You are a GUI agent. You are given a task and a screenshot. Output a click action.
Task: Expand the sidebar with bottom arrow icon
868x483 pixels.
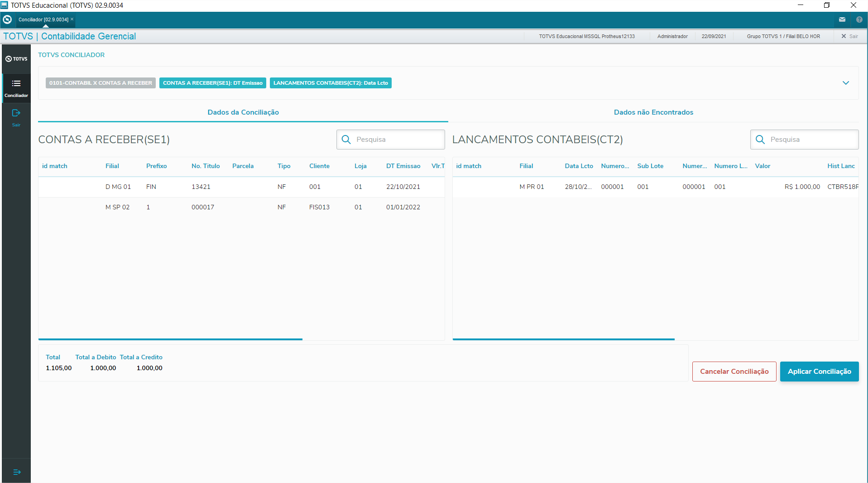pyautogui.click(x=17, y=472)
